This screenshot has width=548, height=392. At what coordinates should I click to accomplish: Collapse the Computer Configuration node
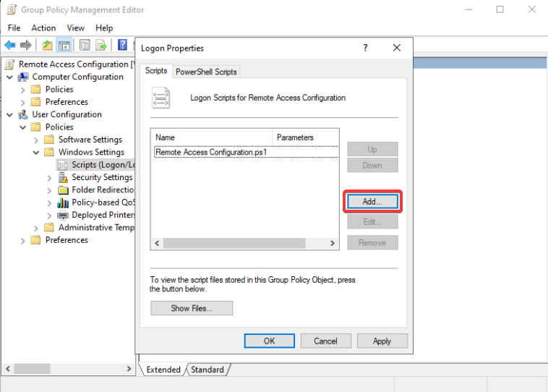tap(9, 77)
